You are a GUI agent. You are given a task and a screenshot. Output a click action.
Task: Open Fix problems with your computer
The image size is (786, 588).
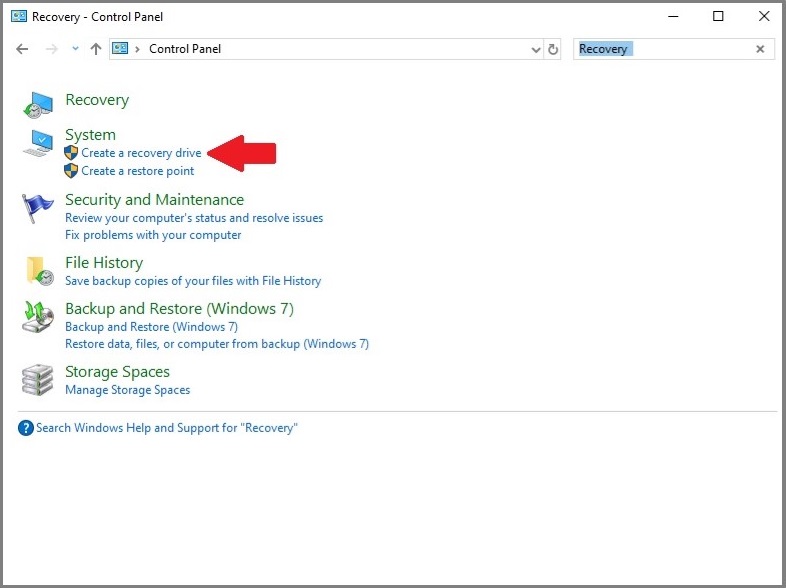point(153,235)
